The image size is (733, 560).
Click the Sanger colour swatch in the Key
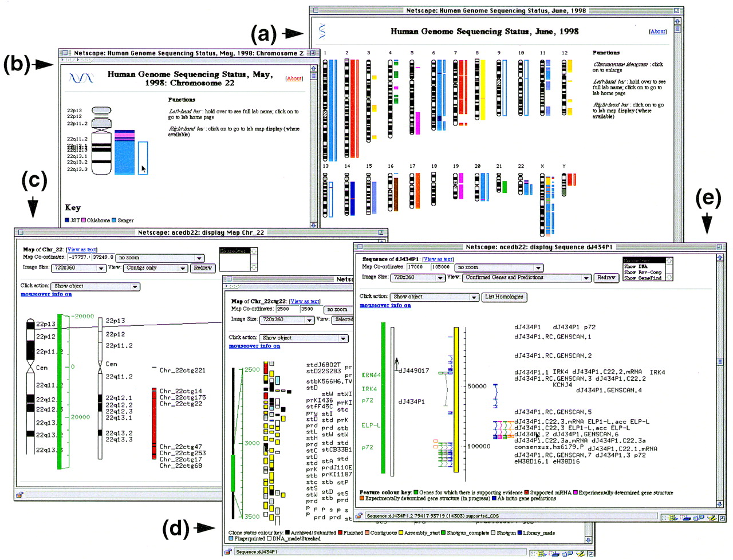[x=114, y=220]
